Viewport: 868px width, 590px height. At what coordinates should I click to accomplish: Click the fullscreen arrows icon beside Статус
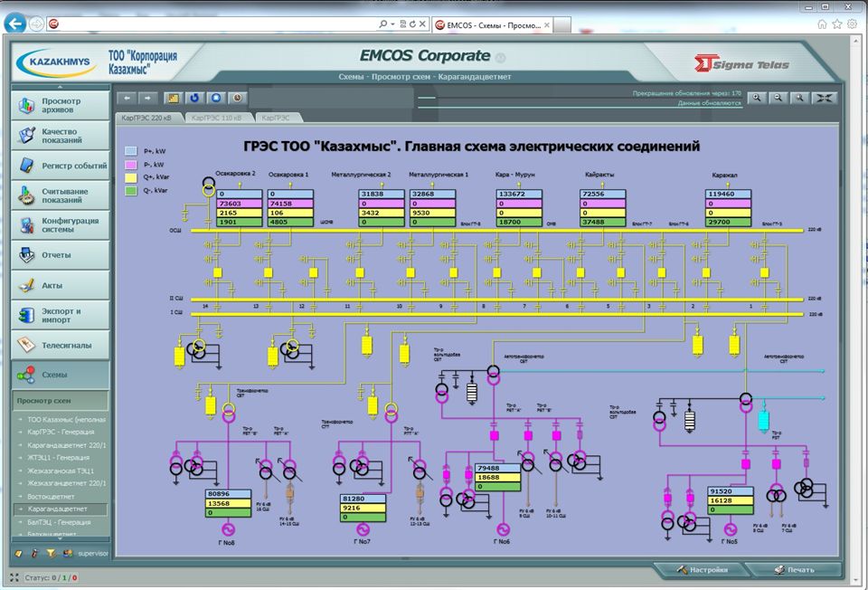pos(14,577)
